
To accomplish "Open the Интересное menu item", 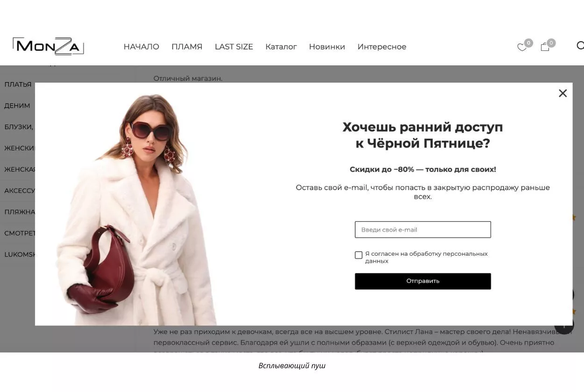I will 382,47.
